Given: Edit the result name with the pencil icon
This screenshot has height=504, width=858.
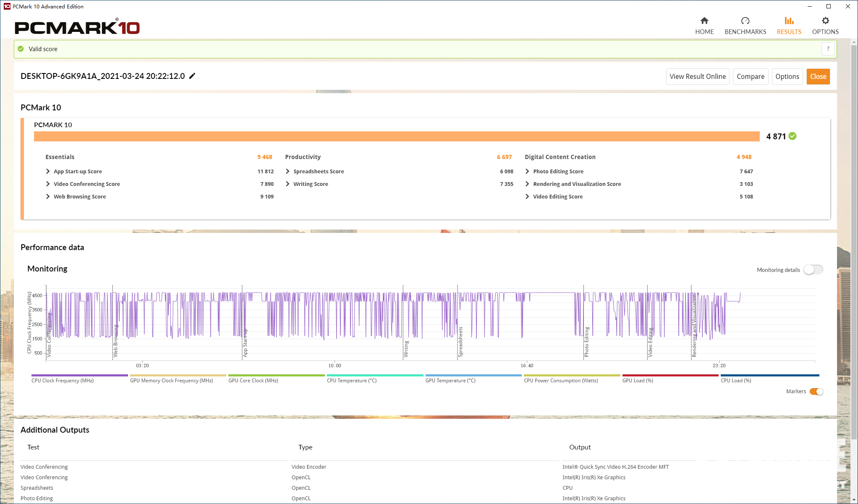Looking at the screenshot, I should coord(192,76).
